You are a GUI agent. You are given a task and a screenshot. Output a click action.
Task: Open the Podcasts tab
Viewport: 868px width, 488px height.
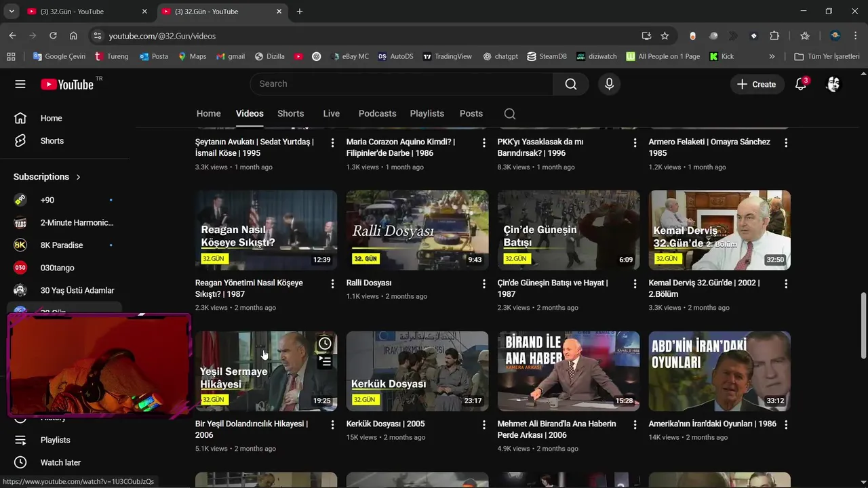point(378,114)
